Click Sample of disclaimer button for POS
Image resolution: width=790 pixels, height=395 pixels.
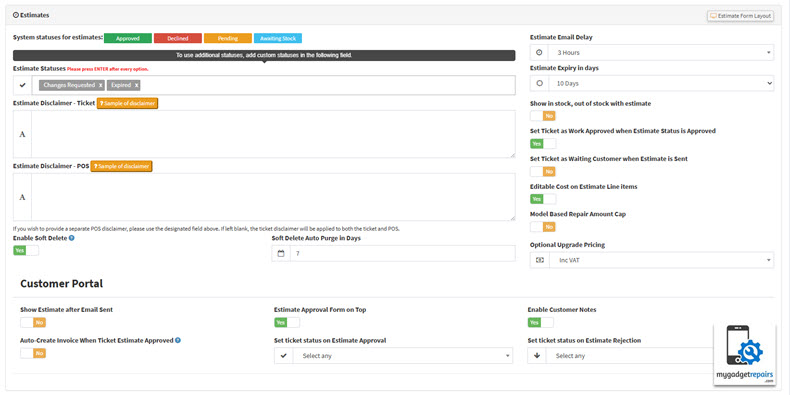[121, 166]
